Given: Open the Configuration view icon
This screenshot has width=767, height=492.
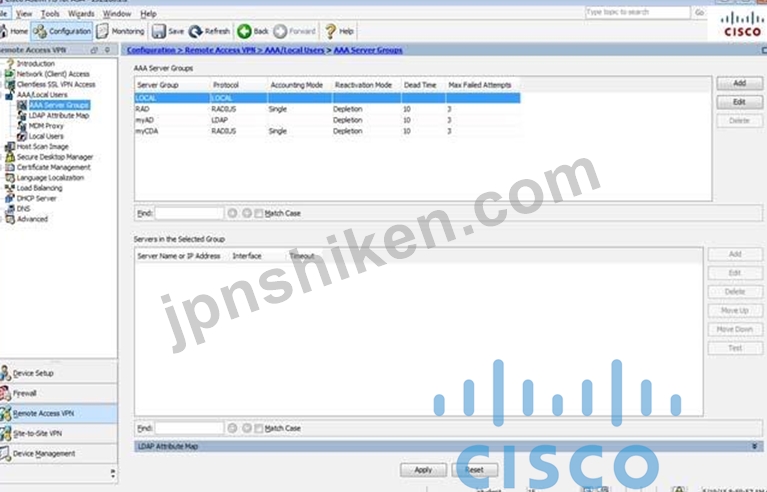Looking at the screenshot, I should pyautogui.click(x=40, y=32).
